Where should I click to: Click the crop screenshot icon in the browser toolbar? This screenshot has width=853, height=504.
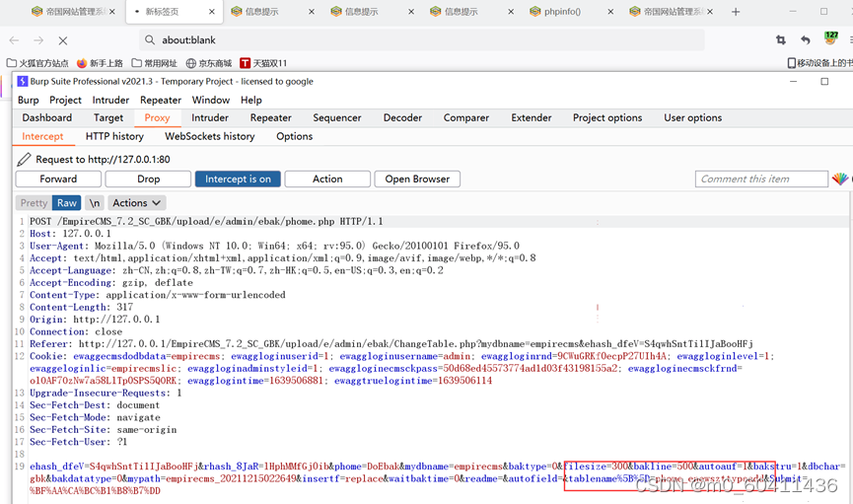click(781, 39)
